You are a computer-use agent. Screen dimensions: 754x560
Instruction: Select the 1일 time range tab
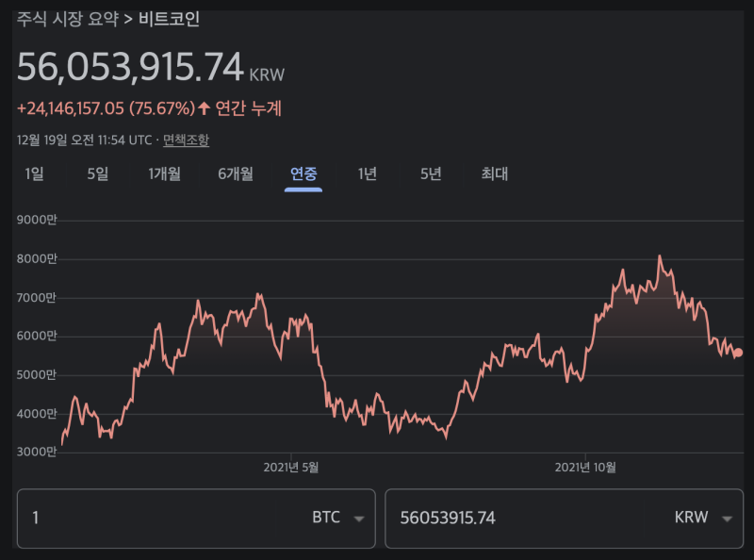pos(34,173)
